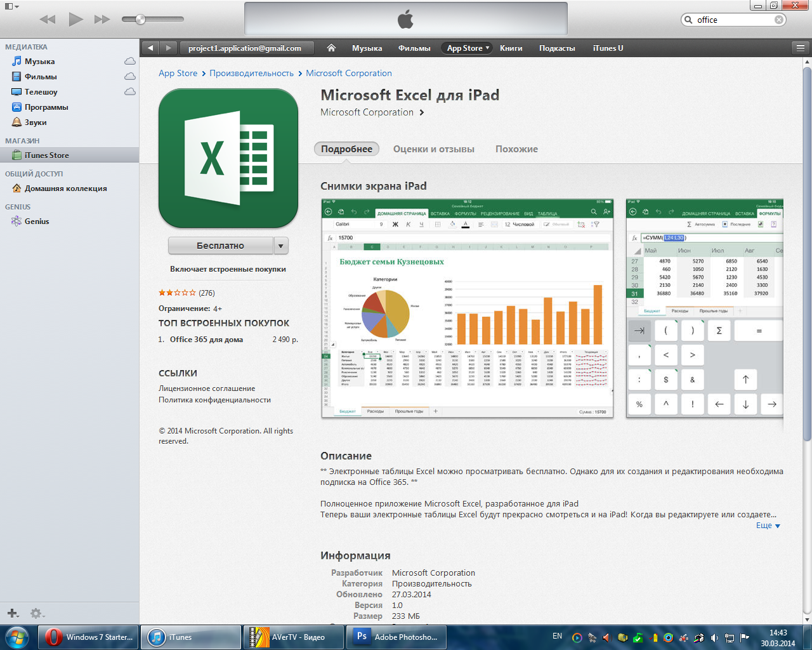
Task: Click the Fast forward next track button
Action: pos(102,20)
